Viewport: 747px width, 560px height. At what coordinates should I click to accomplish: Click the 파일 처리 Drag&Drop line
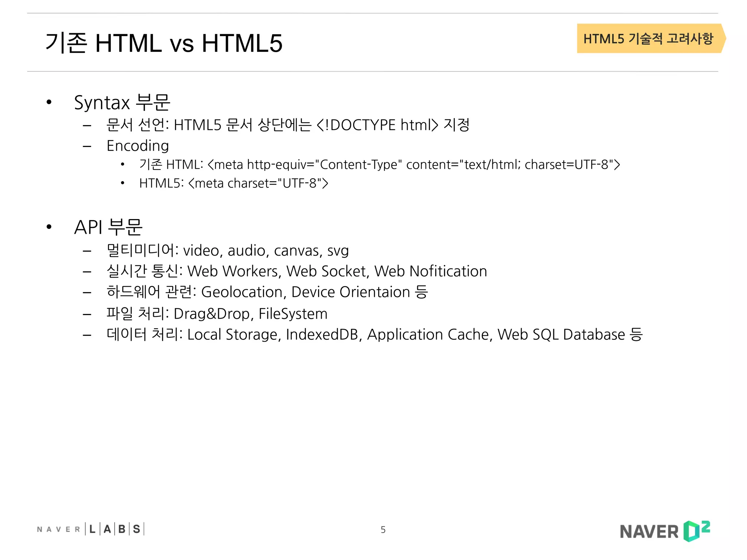tap(217, 314)
